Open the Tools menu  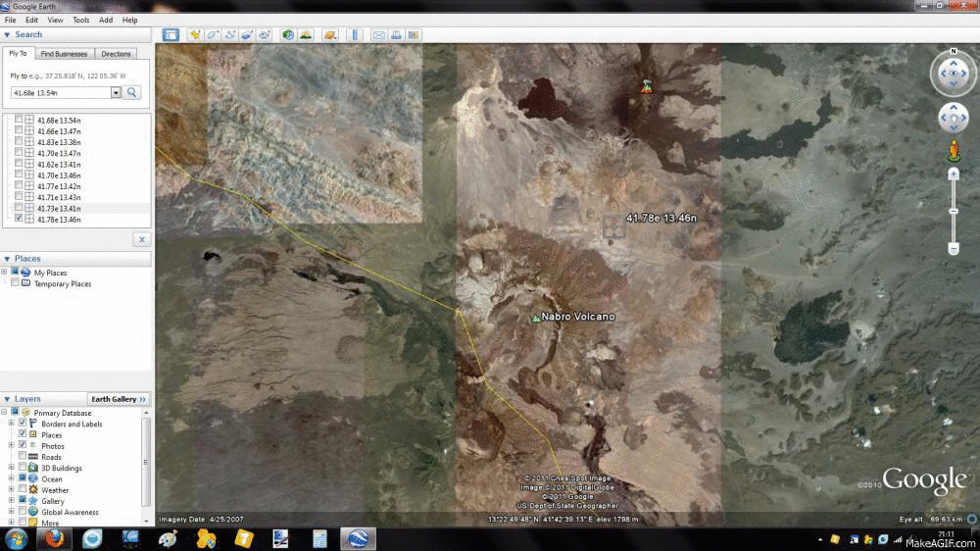click(x=80, y=20)
